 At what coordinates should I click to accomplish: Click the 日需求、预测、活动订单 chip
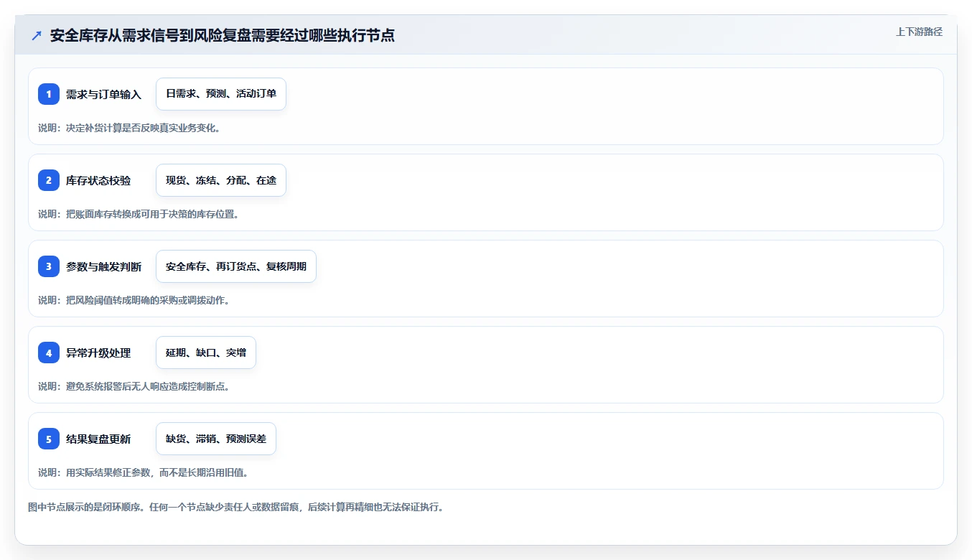pyautogui.click(x=221, y=94)
